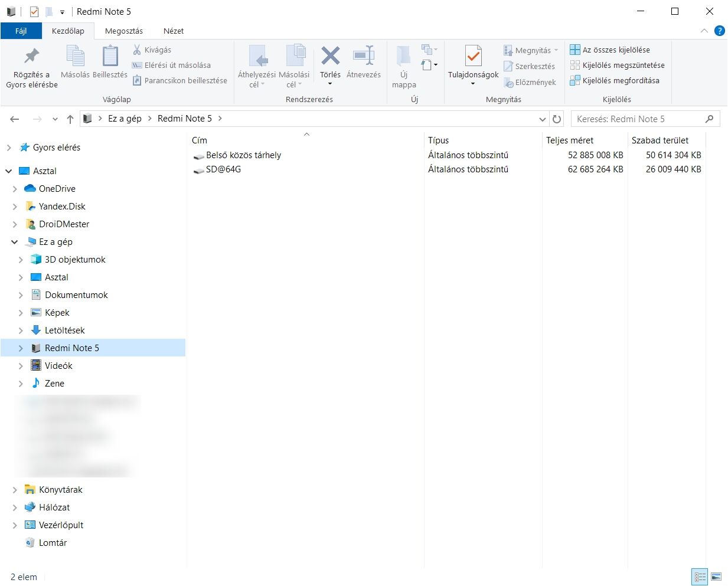Expand Gyors elérés in the tree

pyautogui.click(x=9, y=148)
